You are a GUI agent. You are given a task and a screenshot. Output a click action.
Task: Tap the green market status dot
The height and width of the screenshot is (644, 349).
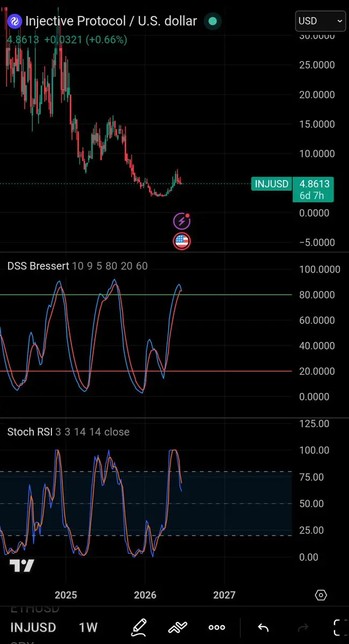pos(212,21)
